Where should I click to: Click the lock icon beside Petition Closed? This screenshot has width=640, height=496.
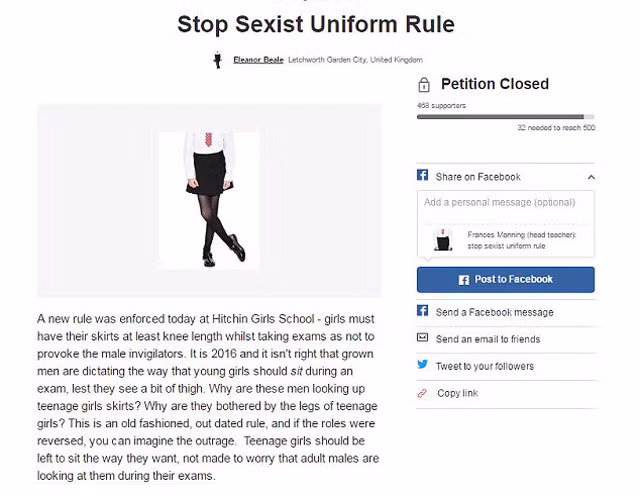(424, 85)
